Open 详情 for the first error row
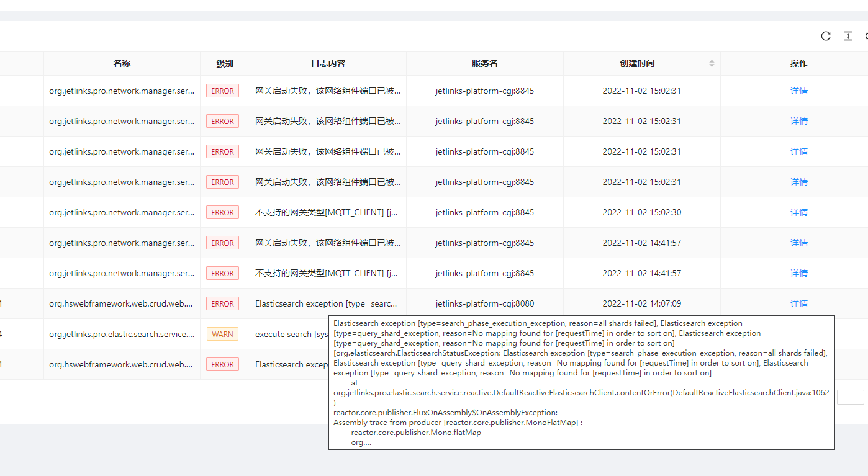868x476 pixels. 798,91
